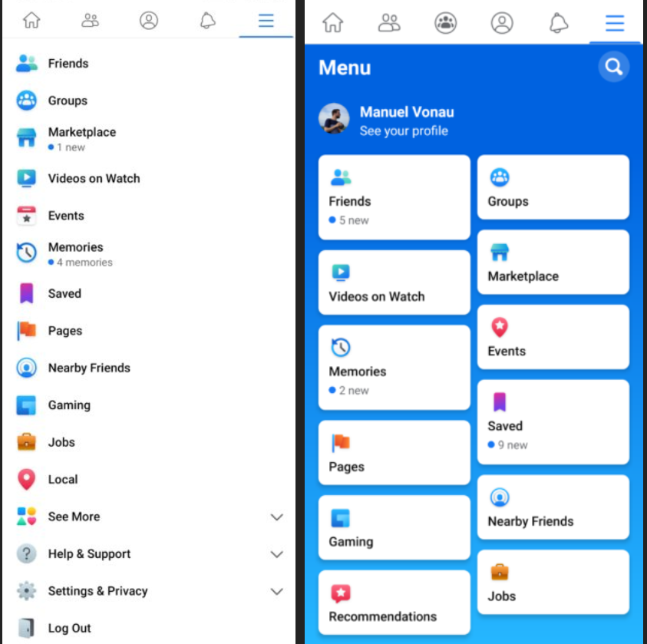
Task: Open Saved card with 9 new
Action: point(553,421)
